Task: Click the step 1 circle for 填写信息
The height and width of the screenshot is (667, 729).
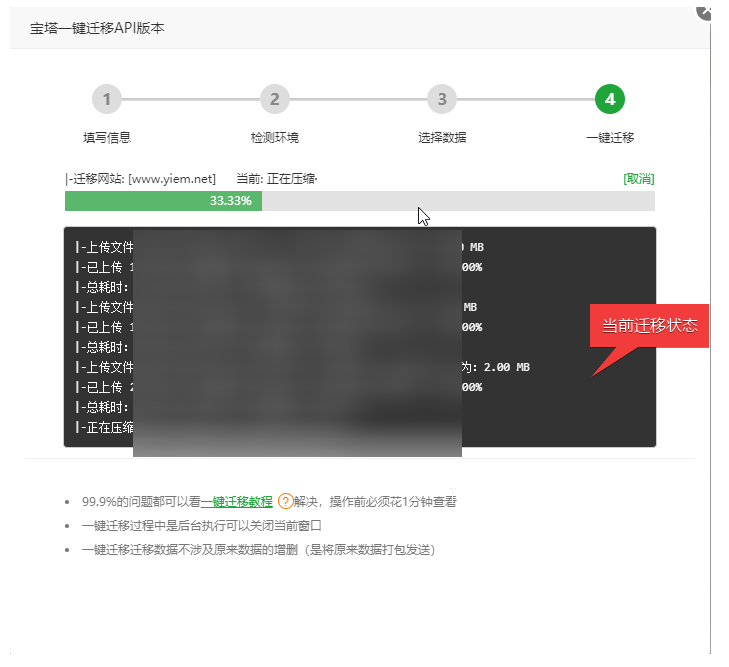Action: coord(106,99)
